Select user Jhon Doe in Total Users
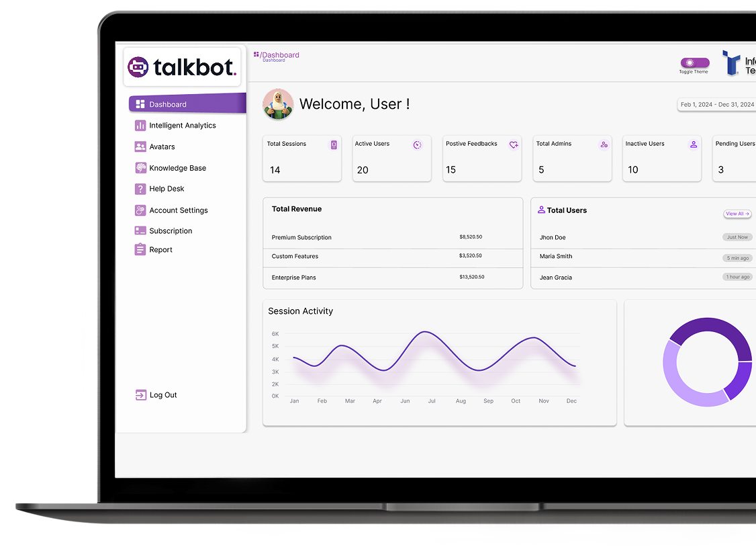Viewport: 756px width, 549px height. 553,237
